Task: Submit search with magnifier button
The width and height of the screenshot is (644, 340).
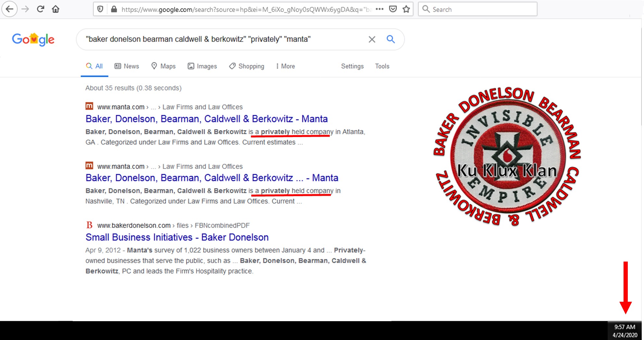Action: tap(391, 39)
